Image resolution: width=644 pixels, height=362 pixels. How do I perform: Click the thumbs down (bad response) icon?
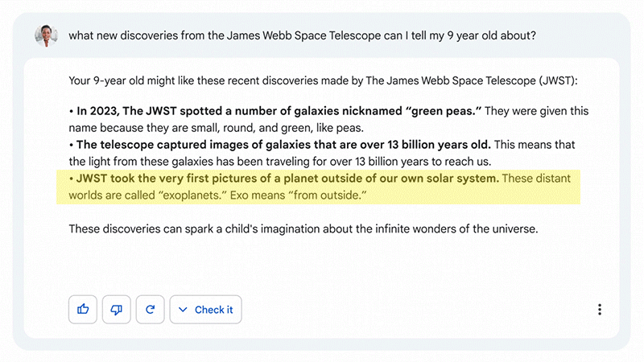tap(116, 310)
